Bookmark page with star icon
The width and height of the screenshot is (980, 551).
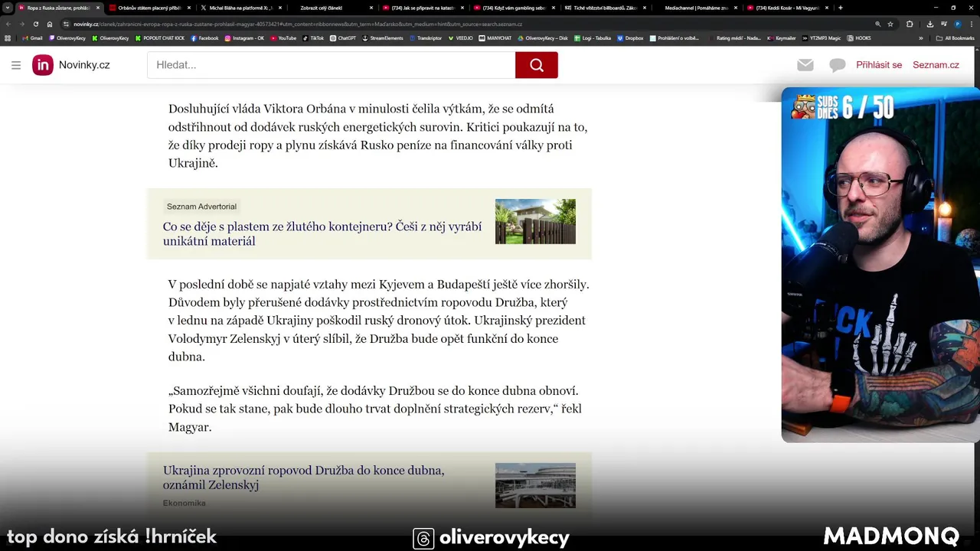(x=890, y=24)
